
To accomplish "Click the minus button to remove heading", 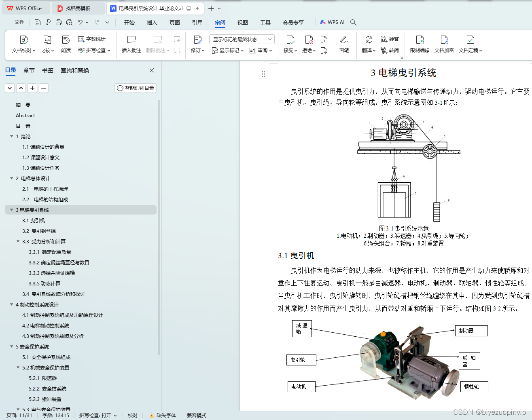I will click(44, 88).
